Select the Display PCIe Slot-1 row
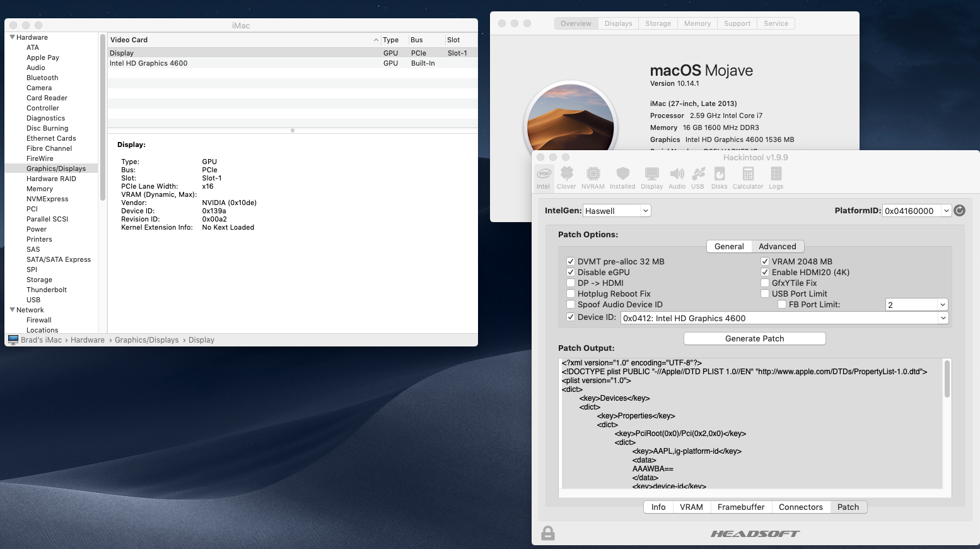The image size is (980, 549). click(292, 53)
